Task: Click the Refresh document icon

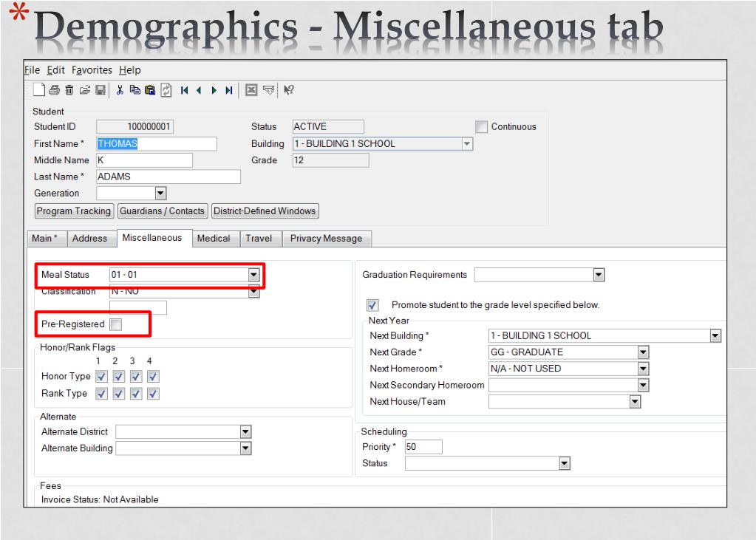Action: [166, 90]
